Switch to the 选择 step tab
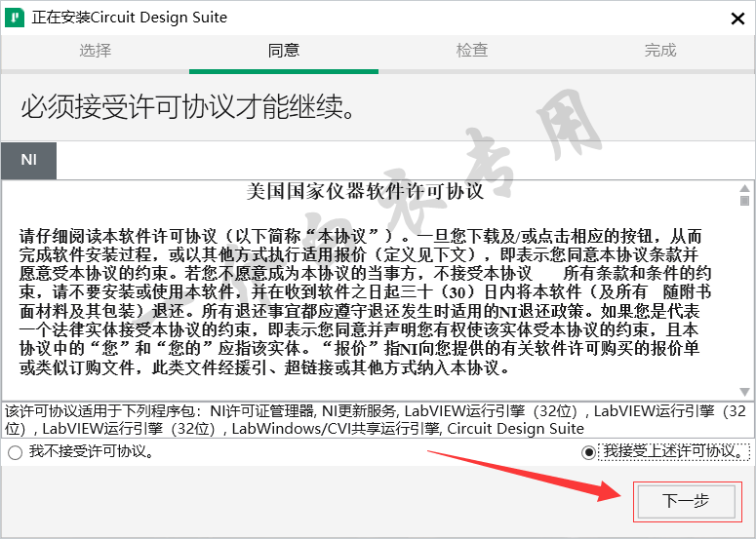Image resolution: width=756 pixels, height=539 pixels. pos(95,50)
